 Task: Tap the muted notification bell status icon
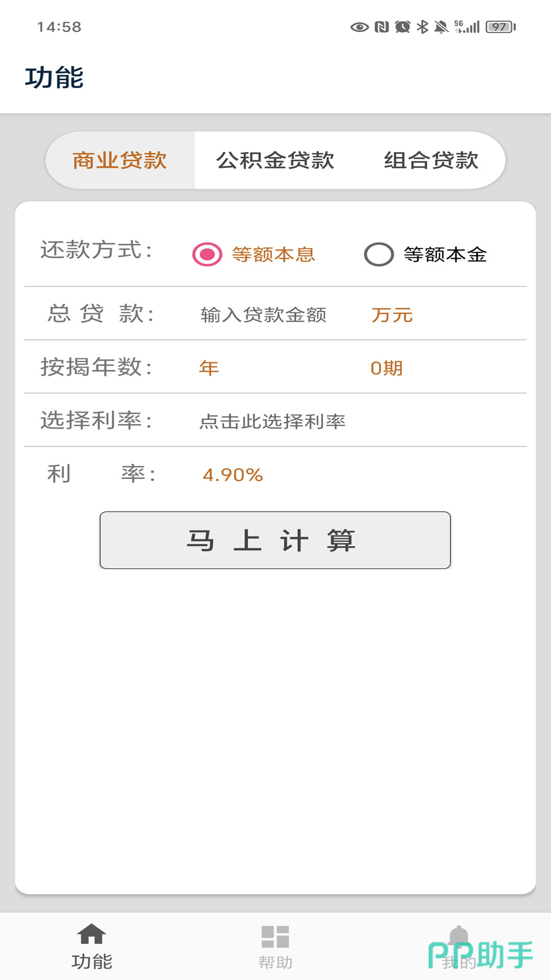(441, 27)
